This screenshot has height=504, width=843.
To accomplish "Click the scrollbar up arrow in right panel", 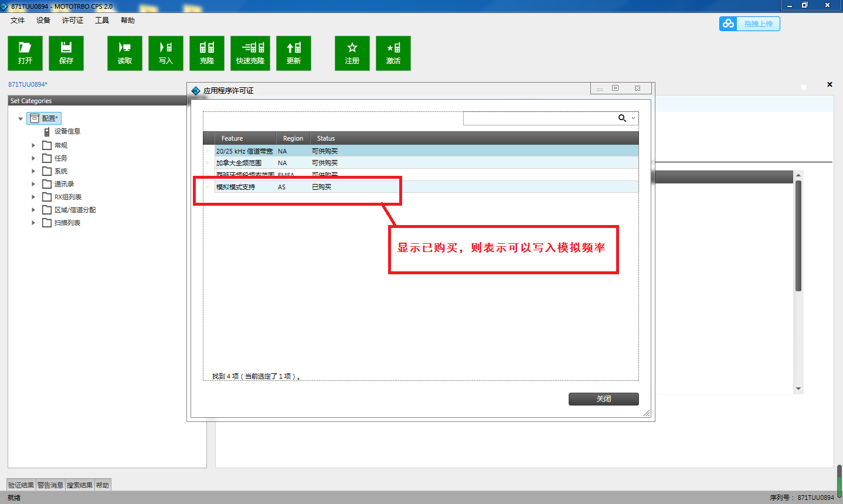I will coord(798,175).
